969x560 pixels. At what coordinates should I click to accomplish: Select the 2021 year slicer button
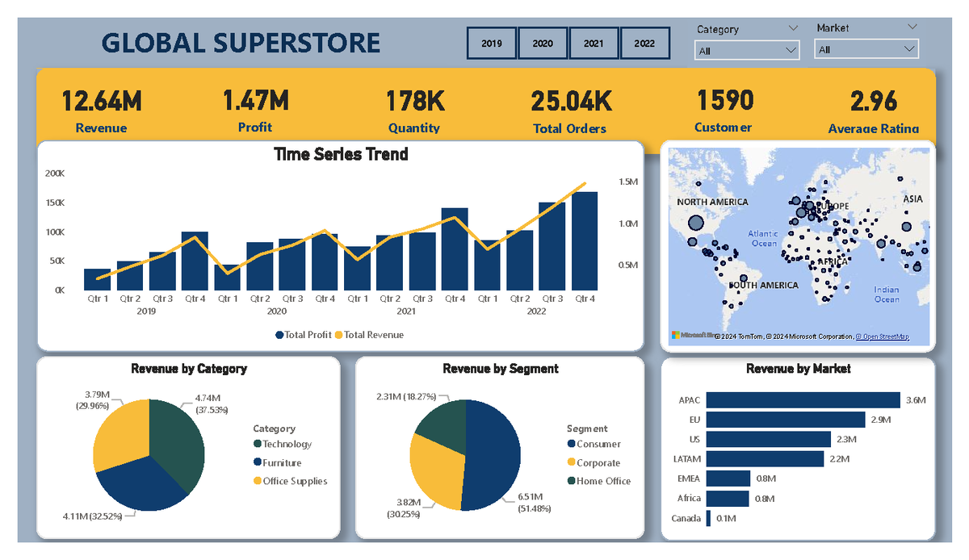[594, 44]
